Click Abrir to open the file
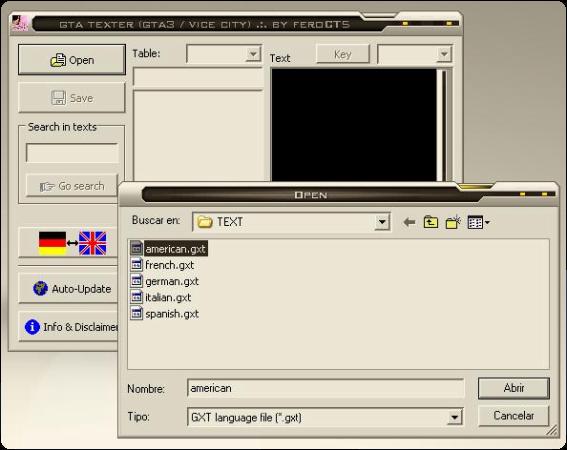This screenshot has width=567, height=450. (x=513, y=388)
